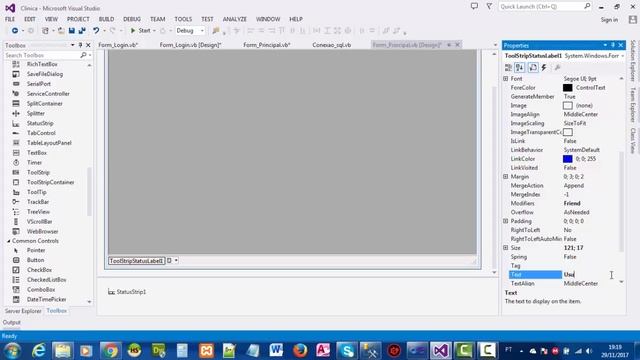
Task: Open the Output panel tab
Action: (11, 322)
